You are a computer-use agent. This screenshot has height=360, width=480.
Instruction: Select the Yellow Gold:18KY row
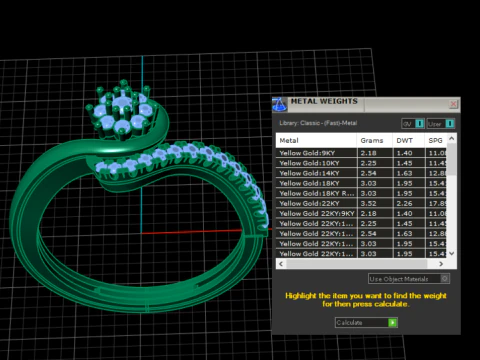(361, 183)
